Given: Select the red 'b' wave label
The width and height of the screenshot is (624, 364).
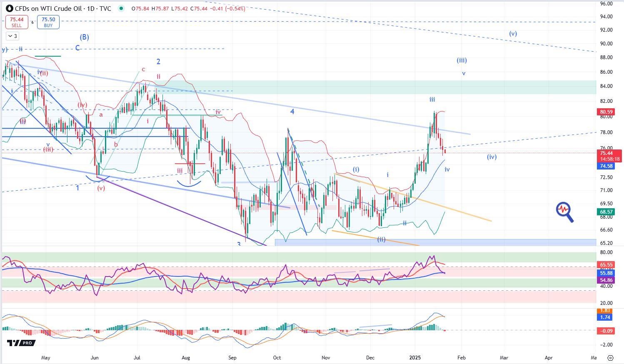Looking at the screenshot, I should [x=116, y=145].
